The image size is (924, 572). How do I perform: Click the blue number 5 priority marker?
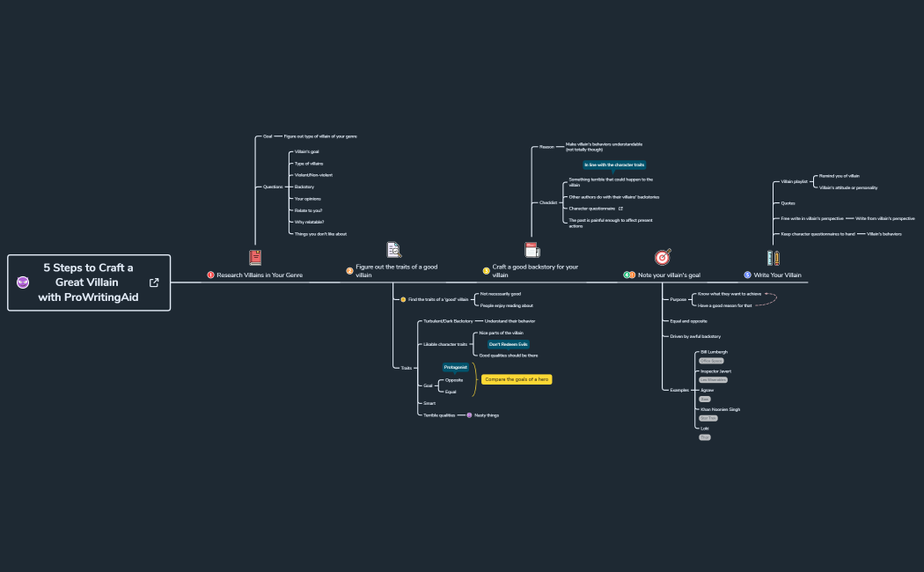click(747, 275)
